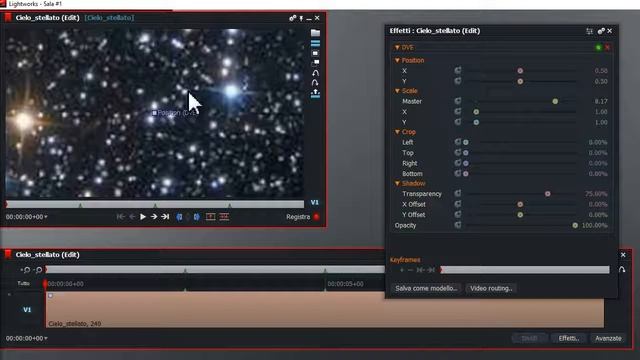Click the Avanzate button
Viewport: 640px width, 360px height.
[608, 338]
